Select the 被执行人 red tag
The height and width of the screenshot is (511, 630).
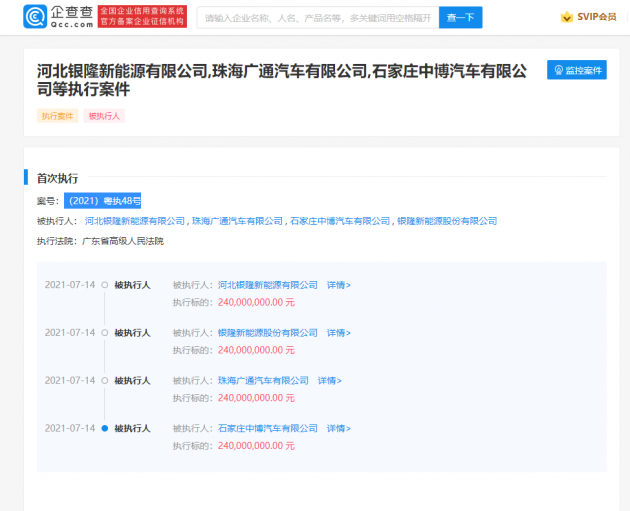[x=104, y=116]
